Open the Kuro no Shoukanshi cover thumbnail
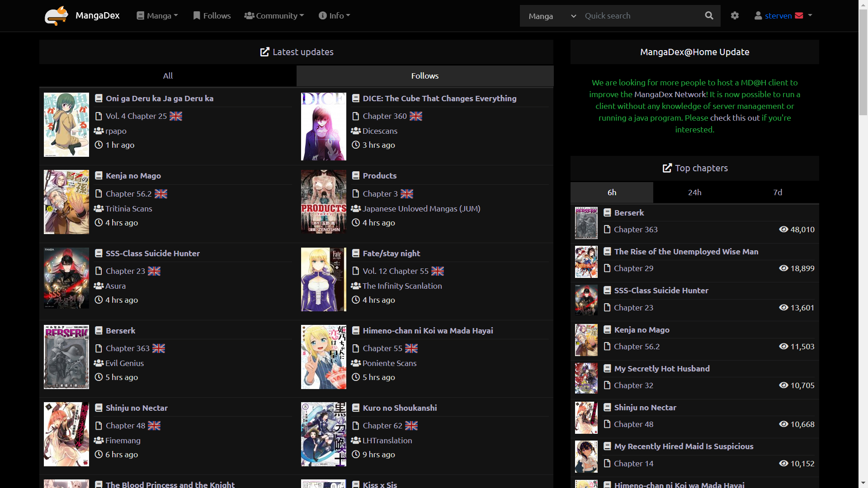The height and width of the screenshot is (488, 868). pos(324,434)
